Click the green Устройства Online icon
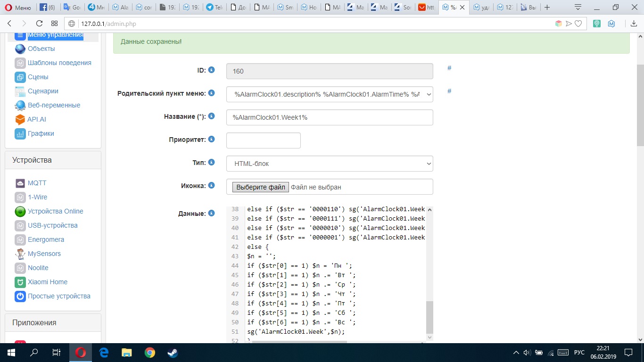Screen dimensions: 644x362 (20, 212)
